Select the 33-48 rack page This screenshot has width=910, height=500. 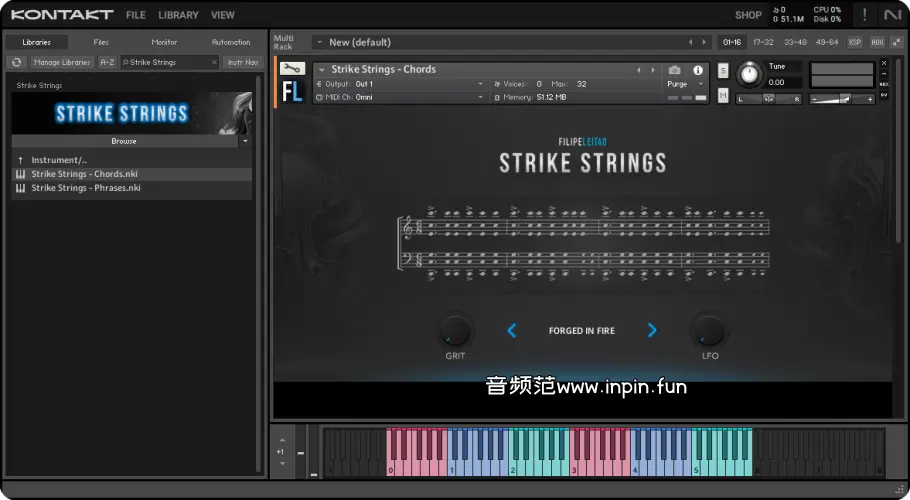(x=795, y=42)
